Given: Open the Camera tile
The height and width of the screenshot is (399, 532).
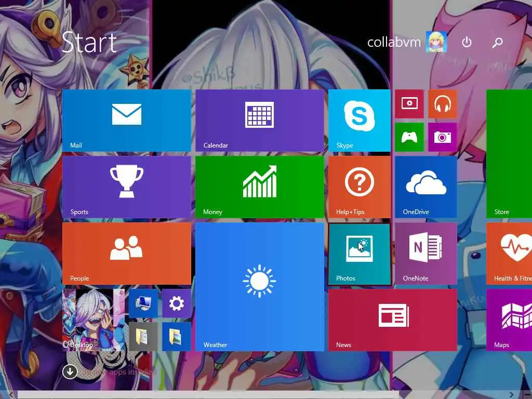Looking at the screenshot, I should [x=443, y=137].
